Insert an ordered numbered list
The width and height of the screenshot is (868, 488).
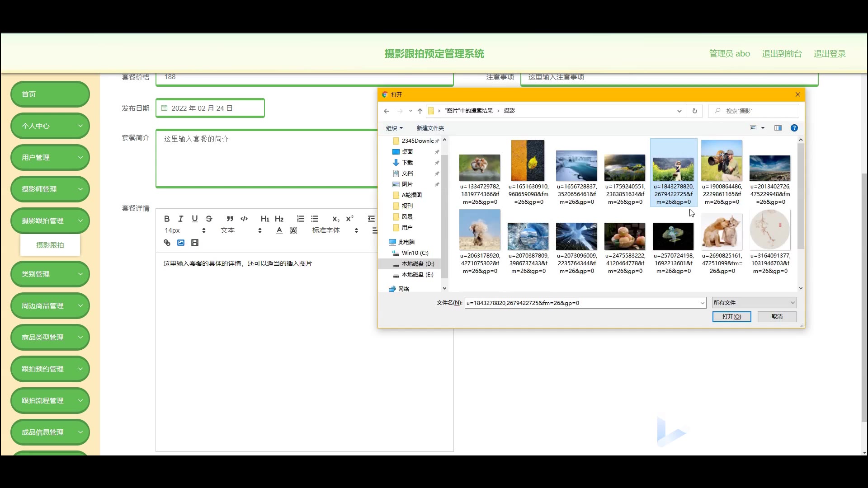(x=301, y=219)
